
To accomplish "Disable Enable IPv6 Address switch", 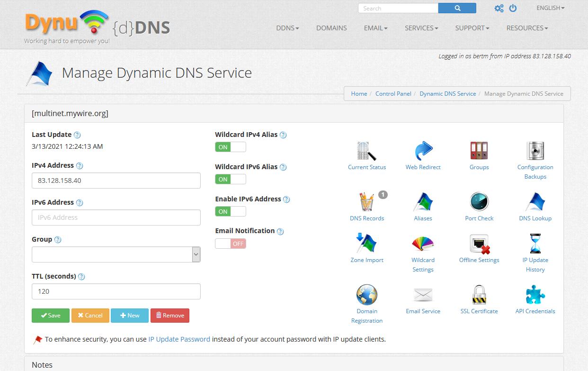I will [231, 211].
